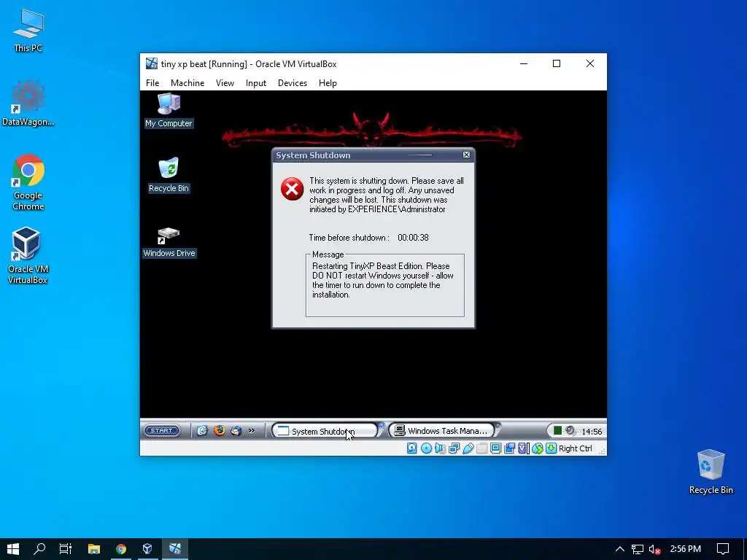The width and height of the screenshot is (747, 560).
Task: Click guest volume tray icon
Action: [x=570, y=430]
